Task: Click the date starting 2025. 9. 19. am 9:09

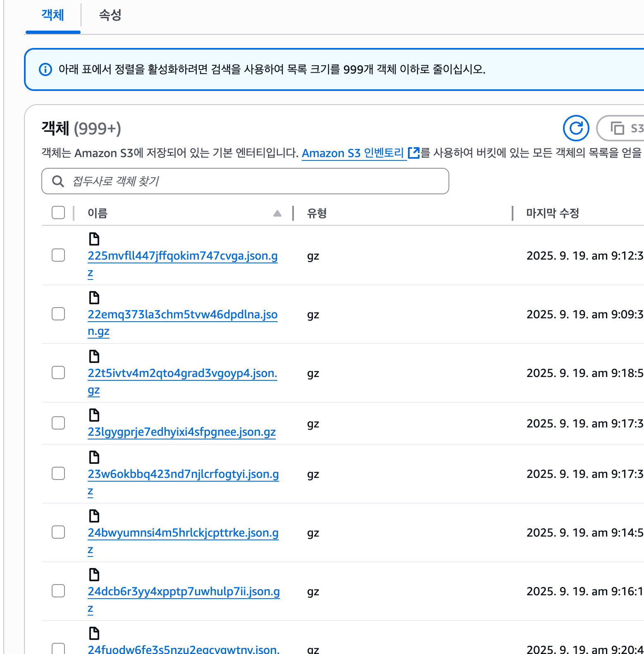Action: [x=585, y=315]
